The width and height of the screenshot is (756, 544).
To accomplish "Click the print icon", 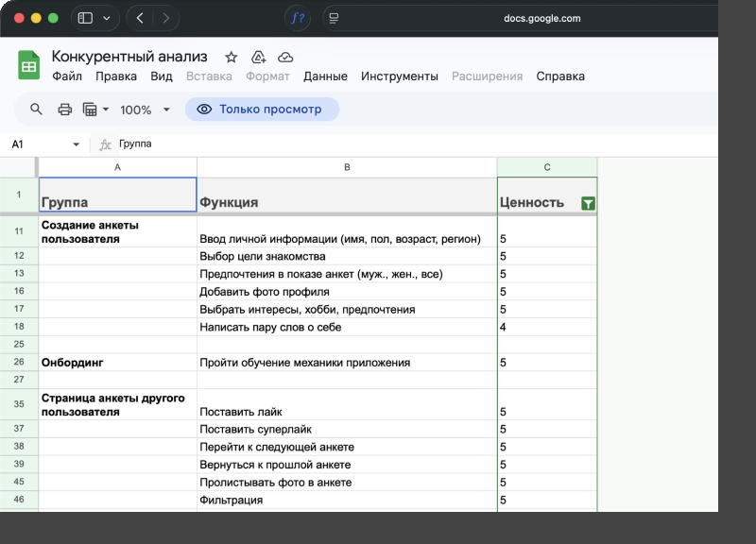I will (64, 110).
